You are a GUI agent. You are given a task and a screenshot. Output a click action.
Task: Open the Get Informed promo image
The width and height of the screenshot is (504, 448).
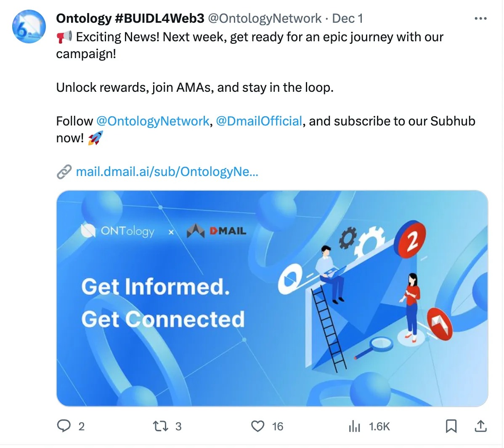pyautogui.click(x=272, y=299)
